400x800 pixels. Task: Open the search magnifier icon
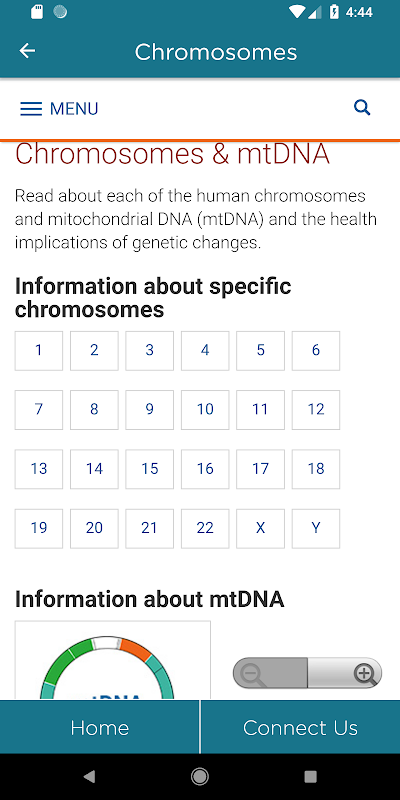(x=362, y=108)
